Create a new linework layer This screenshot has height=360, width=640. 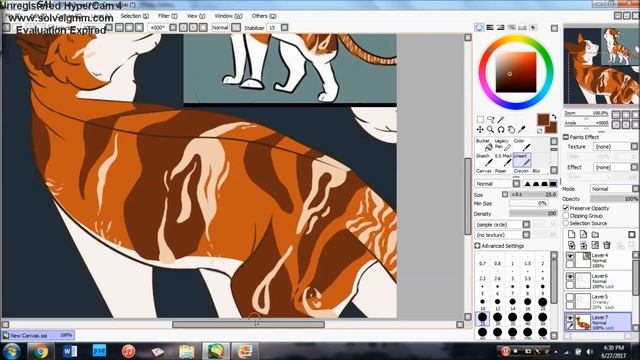583,234
